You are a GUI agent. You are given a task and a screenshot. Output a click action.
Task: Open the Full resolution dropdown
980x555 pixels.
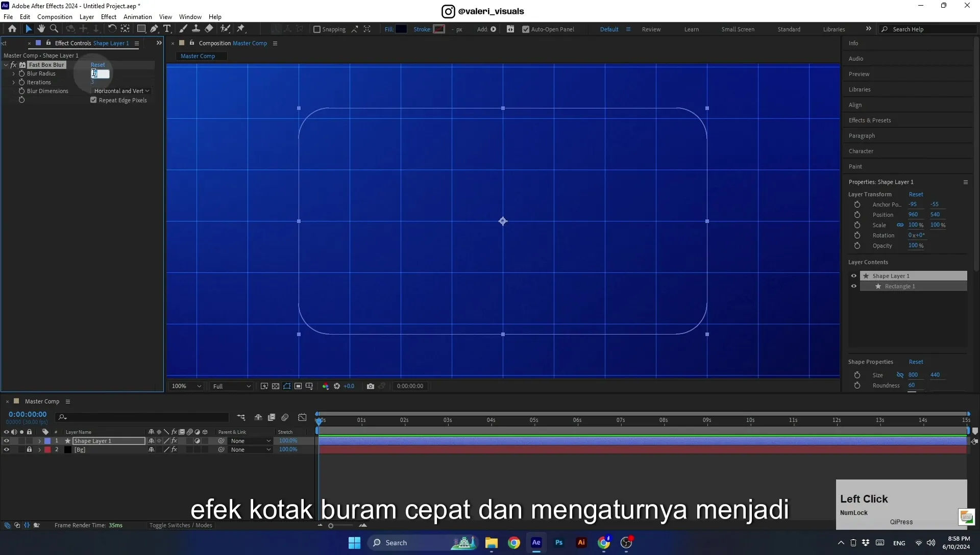(232, 386)
